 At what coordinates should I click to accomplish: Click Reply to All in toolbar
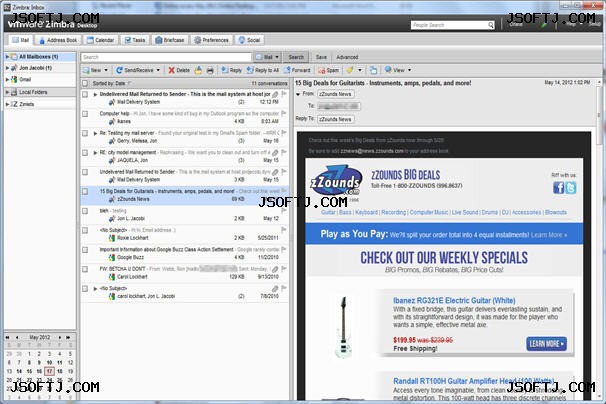click(x=263, y=70)
